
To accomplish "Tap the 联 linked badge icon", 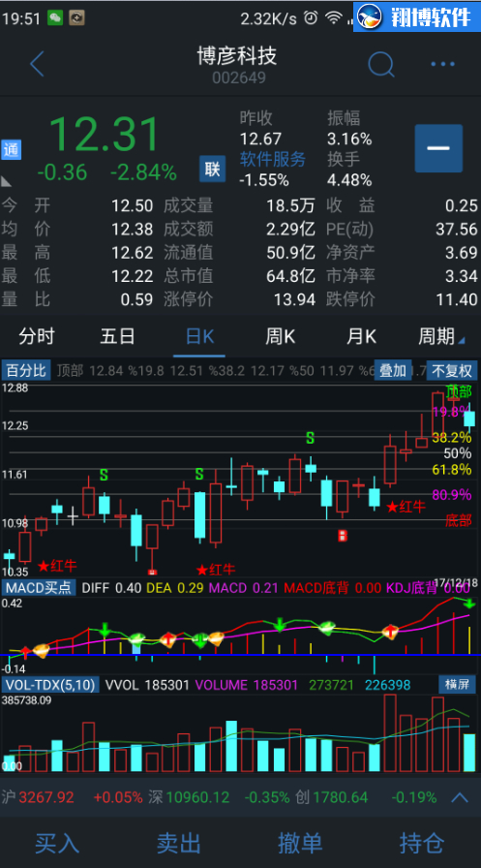I will pos(212,169).
